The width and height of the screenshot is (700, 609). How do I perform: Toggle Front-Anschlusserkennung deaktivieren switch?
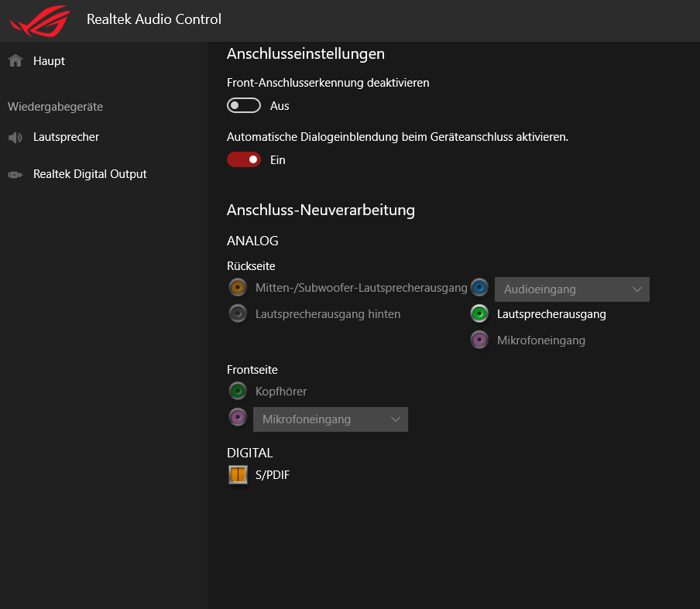[244, 105]
